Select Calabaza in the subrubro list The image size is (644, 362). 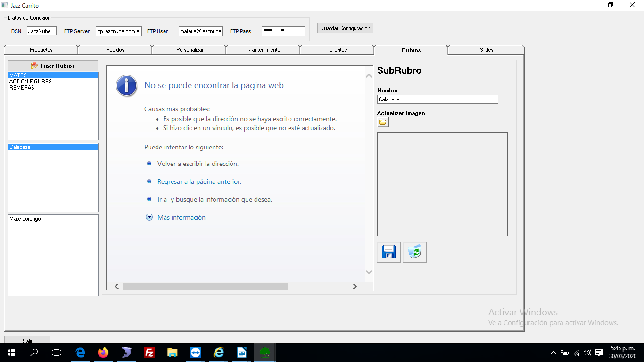click(x=53, y=147)
